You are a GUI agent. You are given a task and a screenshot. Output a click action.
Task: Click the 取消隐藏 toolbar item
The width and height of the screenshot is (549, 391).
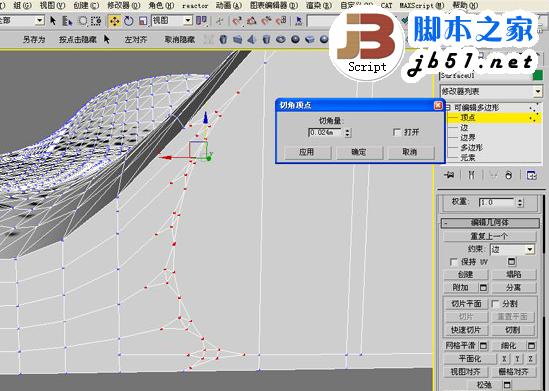click(x=179, y=40)
